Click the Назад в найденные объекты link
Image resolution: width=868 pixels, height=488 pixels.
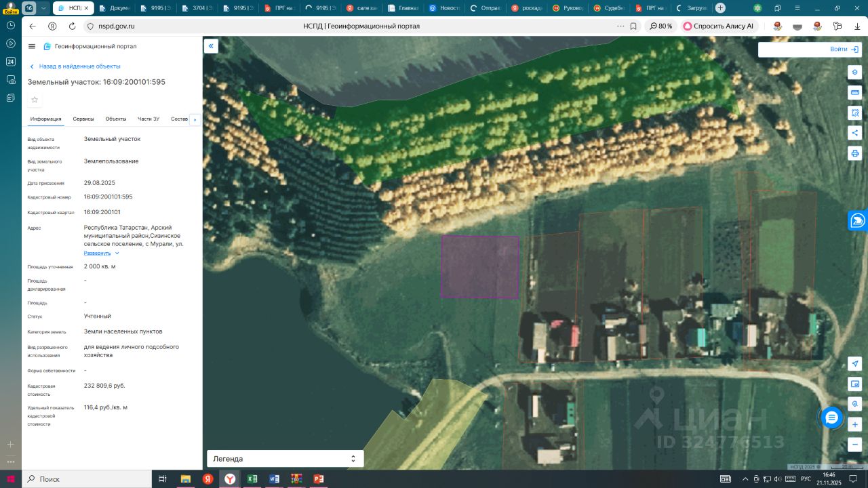click(75, 66)
